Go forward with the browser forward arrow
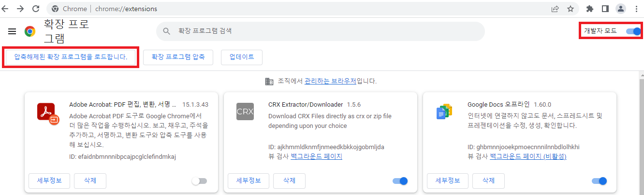Image resolution: width=644 pixels, height=195 pixels. click(20, 9)
